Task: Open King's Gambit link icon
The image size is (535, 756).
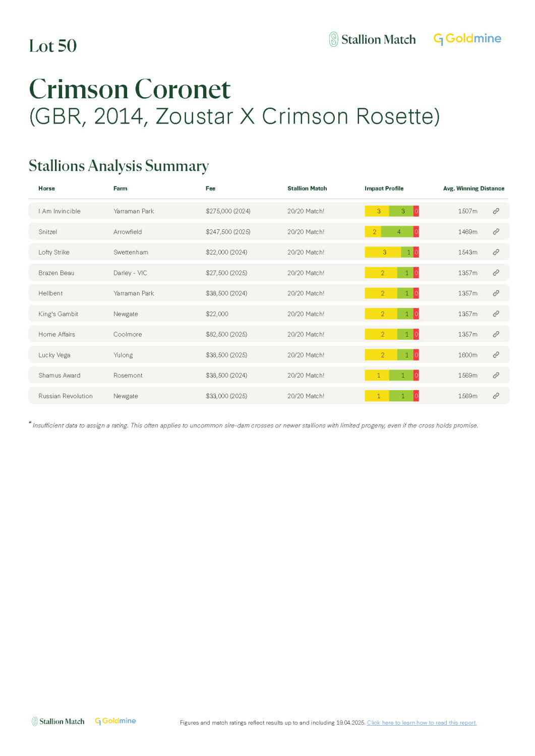Action: point(496,313)
